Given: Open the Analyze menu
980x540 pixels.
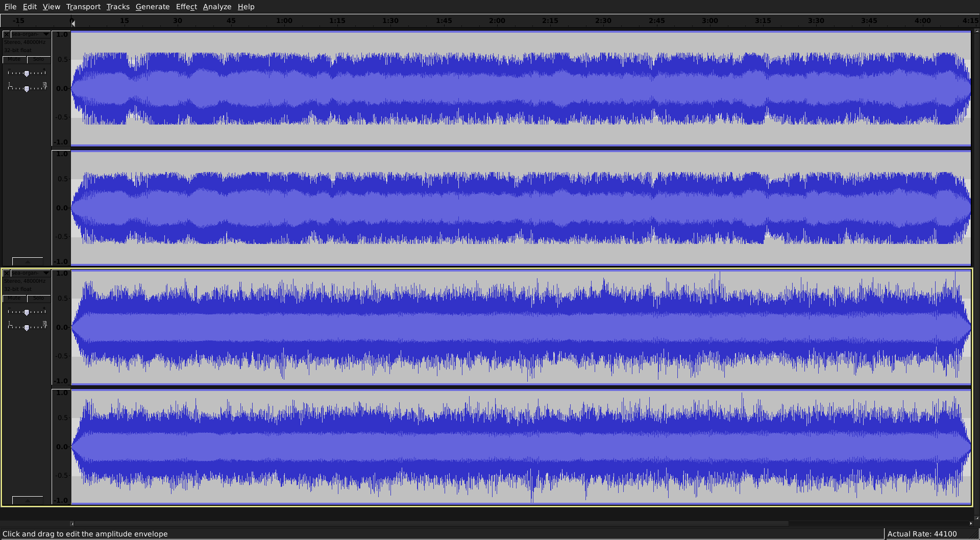Looking at the screenshot, I should coord(217,7).
